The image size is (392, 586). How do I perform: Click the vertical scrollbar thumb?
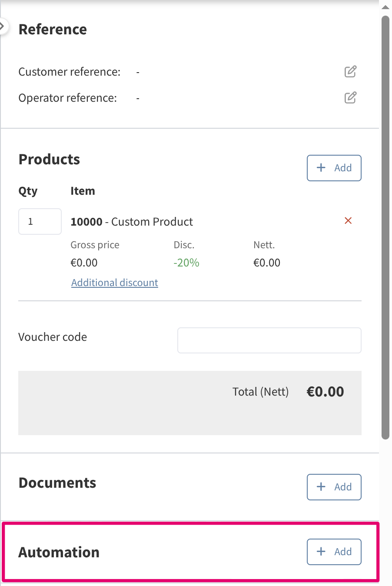(385, 228)
